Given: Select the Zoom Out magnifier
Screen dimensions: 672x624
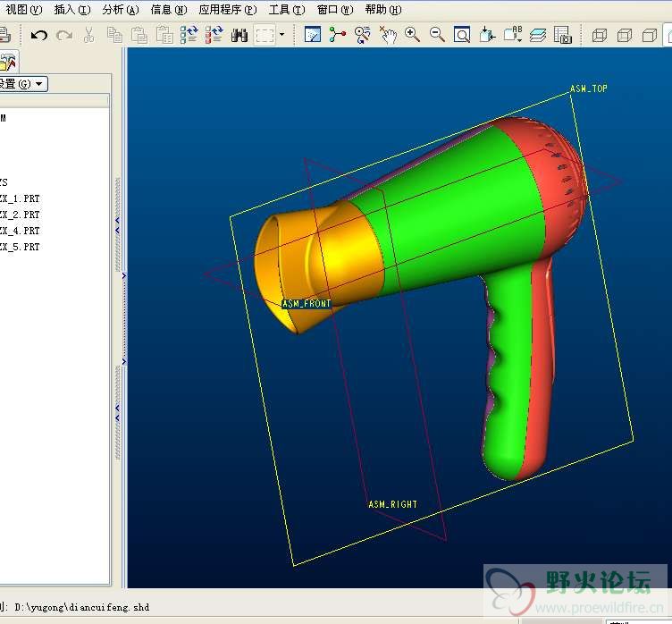Looking at the screenshot, I should (x=437, y=34).
